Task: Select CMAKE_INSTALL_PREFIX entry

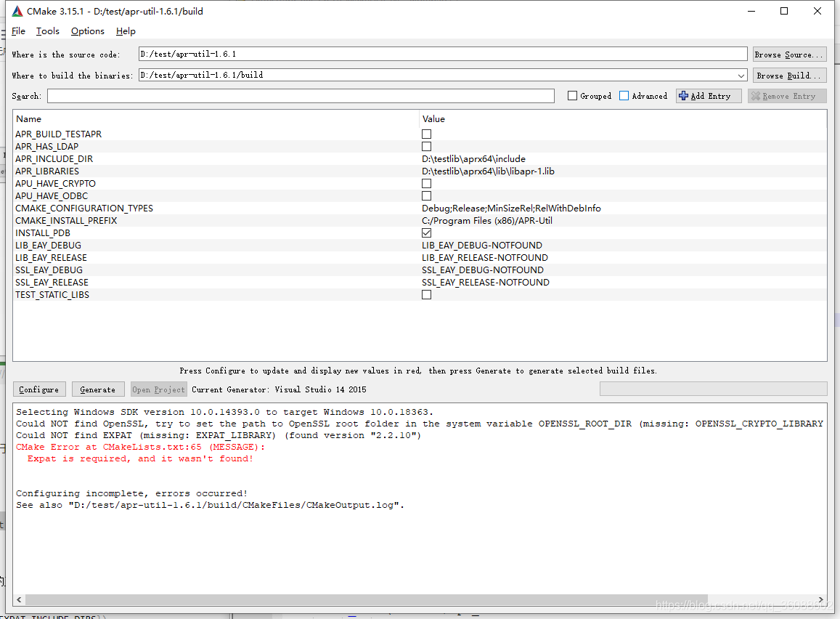Action: (66, 220)
